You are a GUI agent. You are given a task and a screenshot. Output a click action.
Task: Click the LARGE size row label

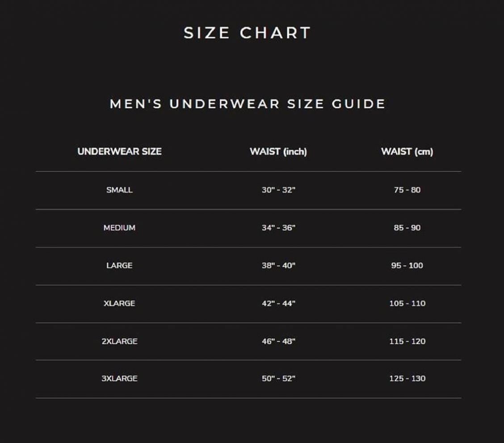coord(119,265)
